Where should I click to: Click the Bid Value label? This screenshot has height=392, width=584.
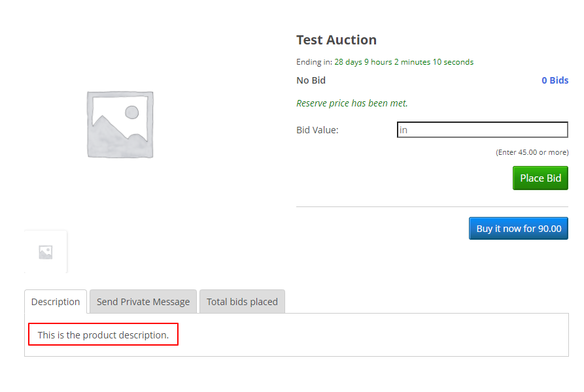coord(317,130)
